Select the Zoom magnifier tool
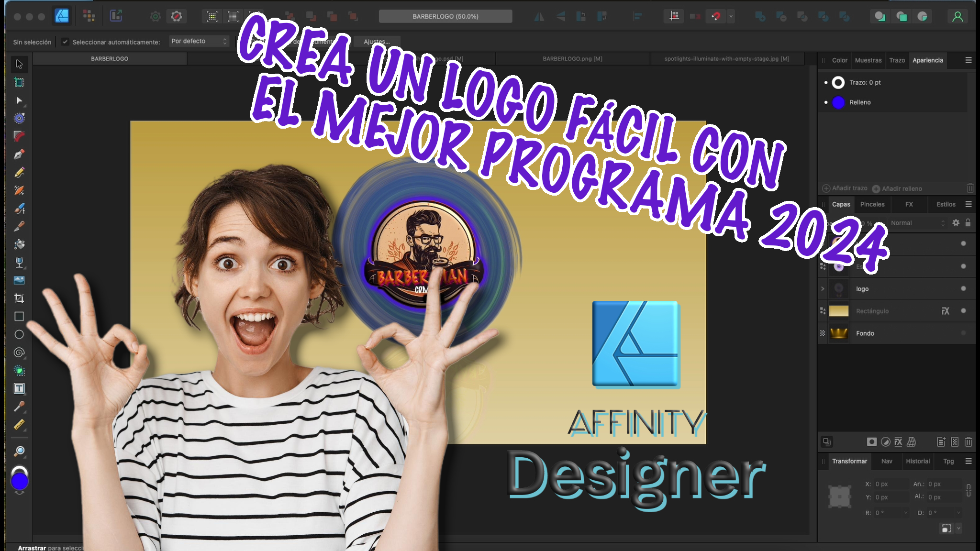 coord(19,451)
